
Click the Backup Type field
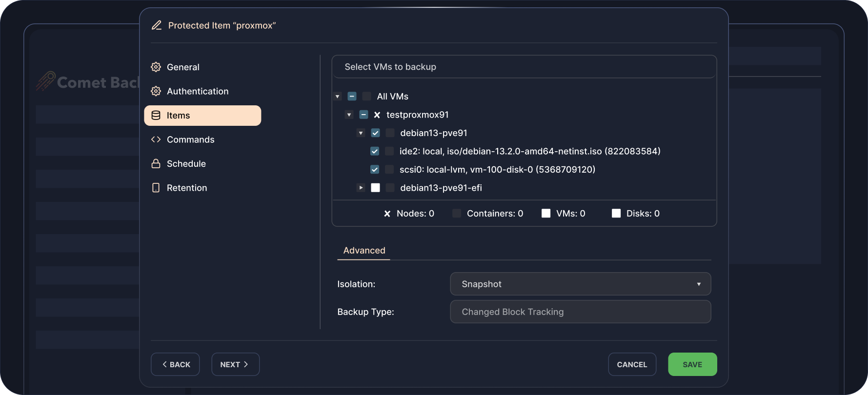580,312
